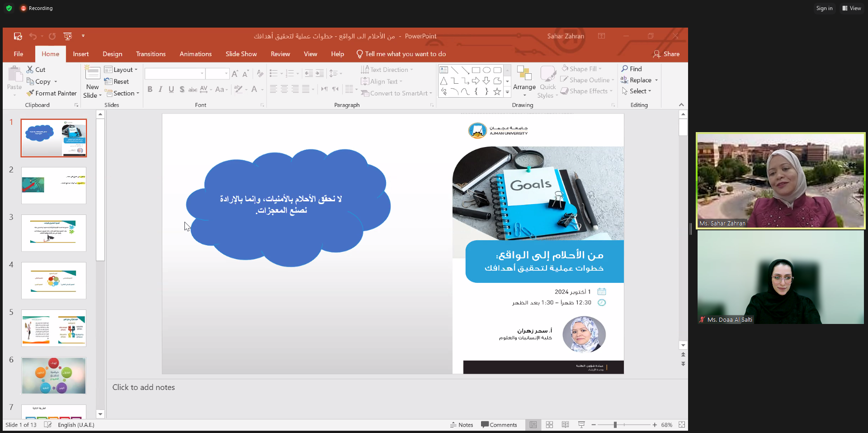
Task: Click Sign in at top right
Action: tap(824, 8)
